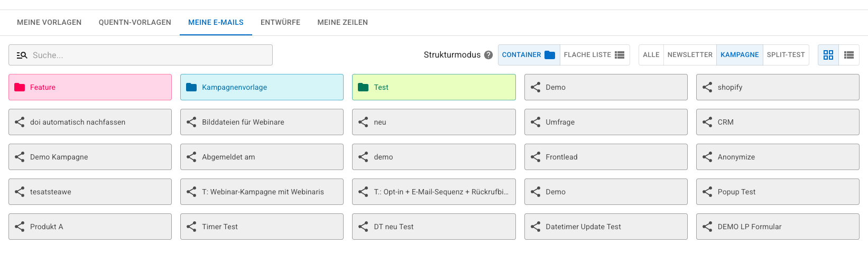868x263 pixels.
Task: Open the doi automatisch nachfassen campaign
Action: click(90, 122)
